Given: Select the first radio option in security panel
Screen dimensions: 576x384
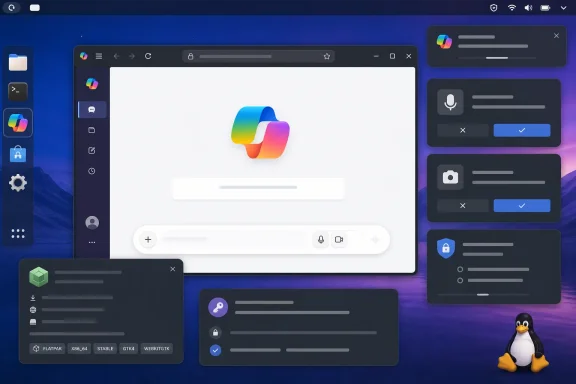Looking at the screenshot, I should coord(460,269).
